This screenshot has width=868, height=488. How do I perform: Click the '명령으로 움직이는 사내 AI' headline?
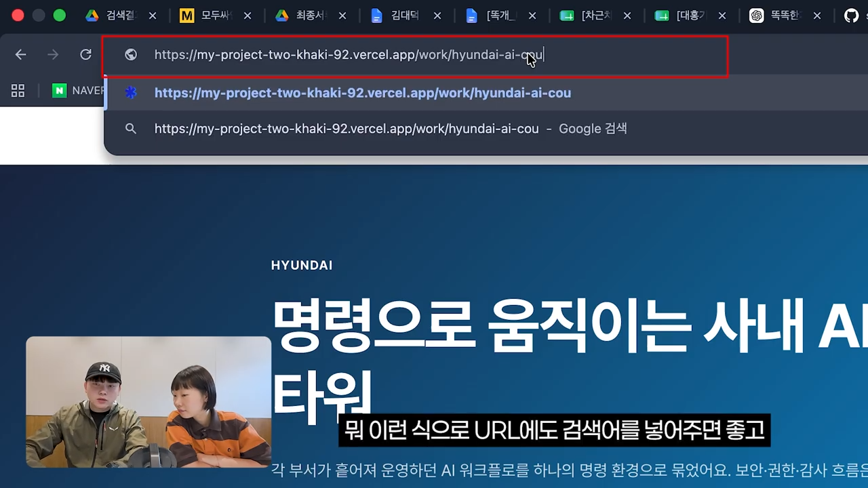point(570,326)
